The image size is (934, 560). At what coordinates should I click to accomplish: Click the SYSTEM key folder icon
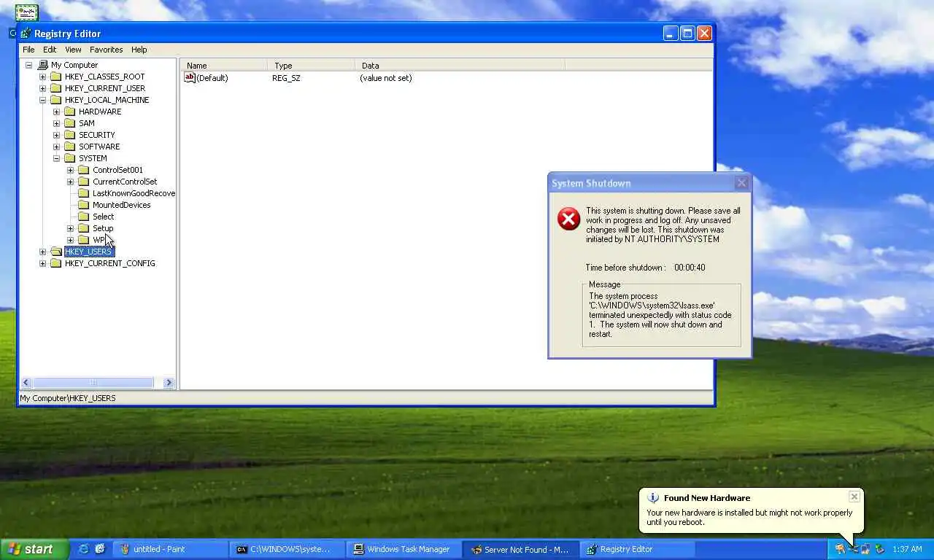point(70,158)
